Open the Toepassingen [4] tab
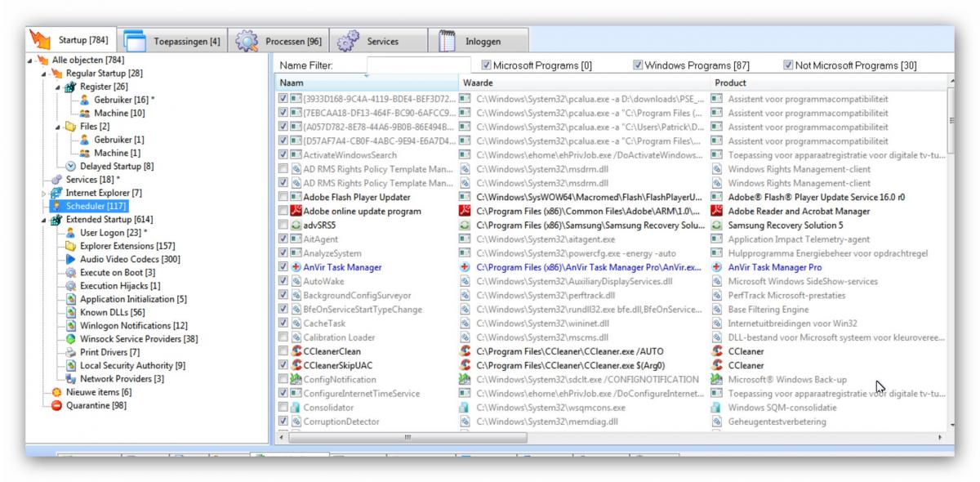This screenshot has height=482, width=980. (173, 41)
